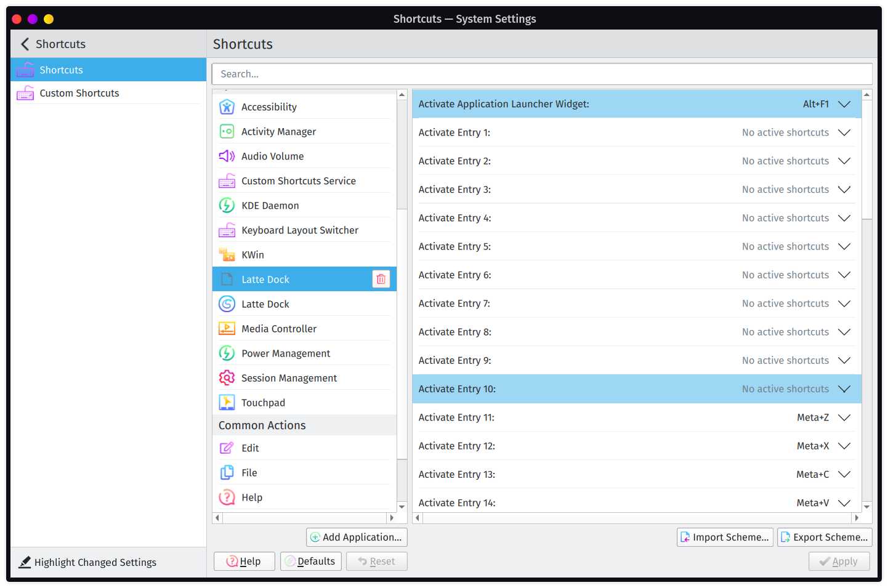Image resolution: width=888 pixels, height=588 pixels.
Task: Expand the Activate Entry 11 row
Action: coord(844,417)
